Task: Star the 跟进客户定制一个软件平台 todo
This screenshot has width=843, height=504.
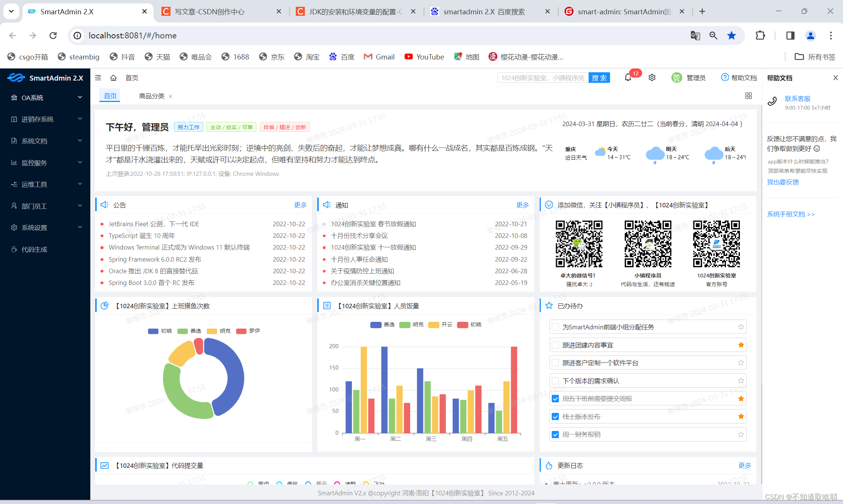Action: click(741, 362)
